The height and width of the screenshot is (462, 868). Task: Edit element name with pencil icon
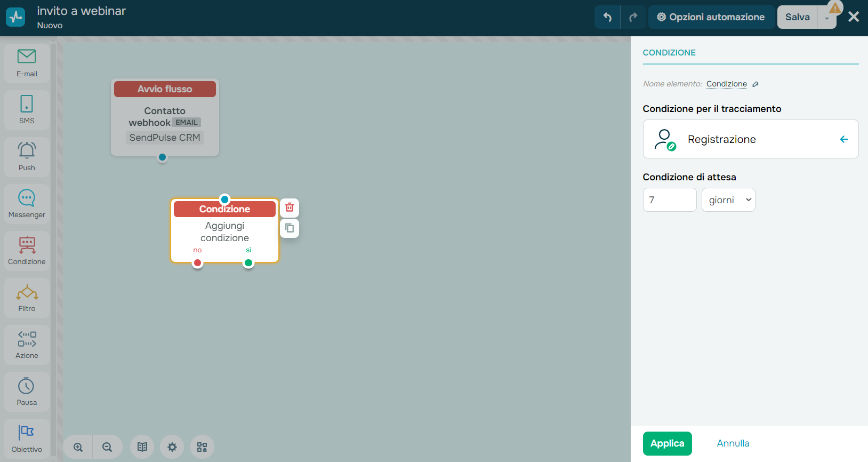[x=756, y=84]
